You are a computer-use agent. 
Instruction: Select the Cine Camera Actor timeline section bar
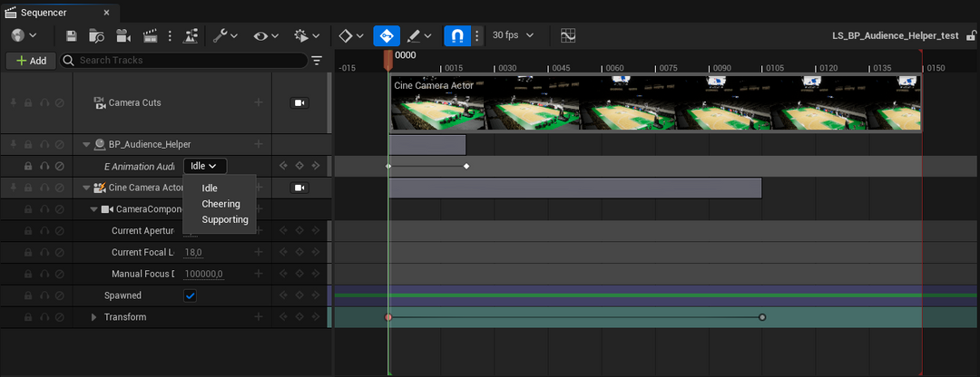(x=575, y=188)
